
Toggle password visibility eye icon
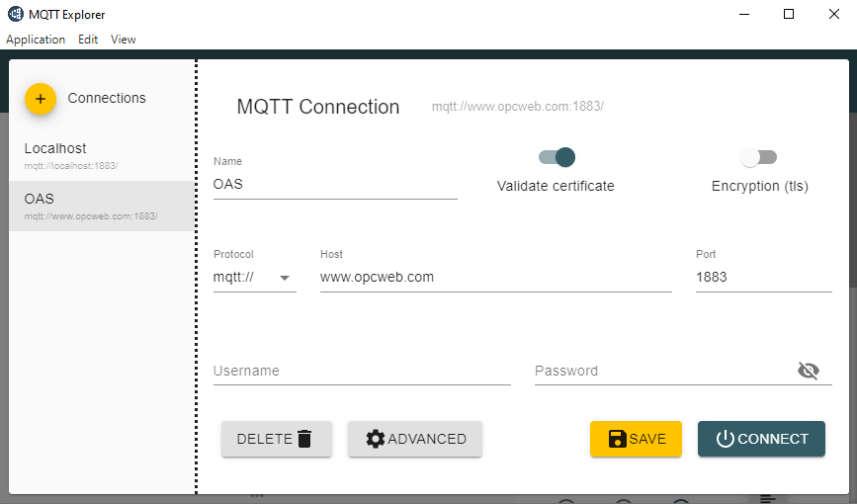(x=809, y=371)
